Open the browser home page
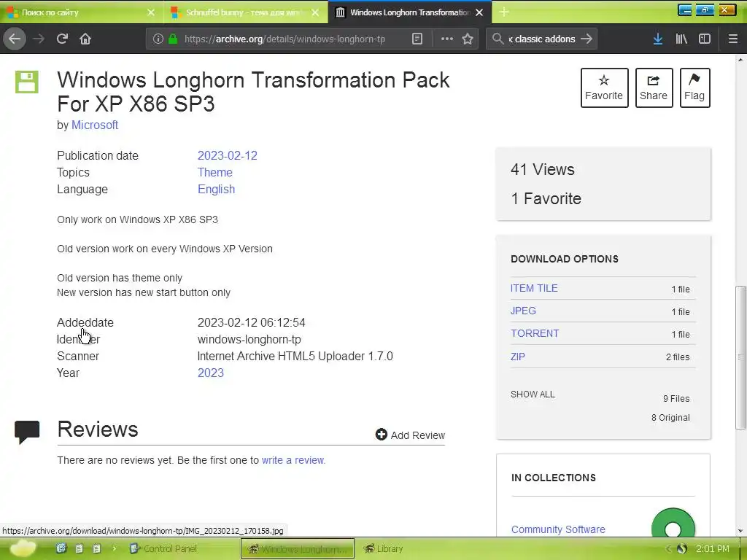747x560 pixels. coord(85,39)
